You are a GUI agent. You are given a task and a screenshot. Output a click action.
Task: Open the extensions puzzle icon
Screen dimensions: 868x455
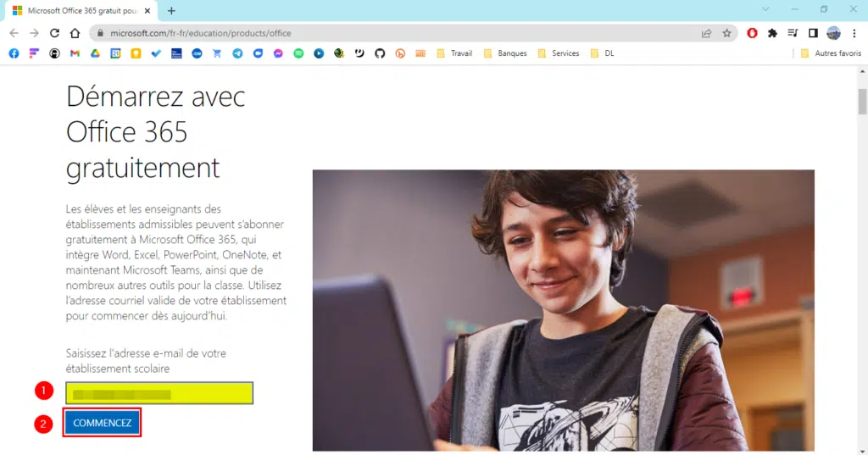click(772, 33)
